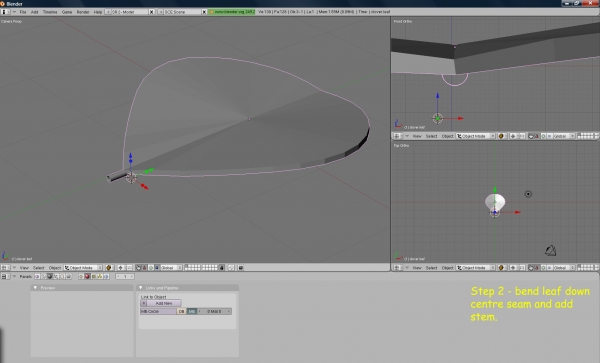Select the lamp object in the Top Ortho view
Viewport: 600px width, 363px height.
[528, 194]
